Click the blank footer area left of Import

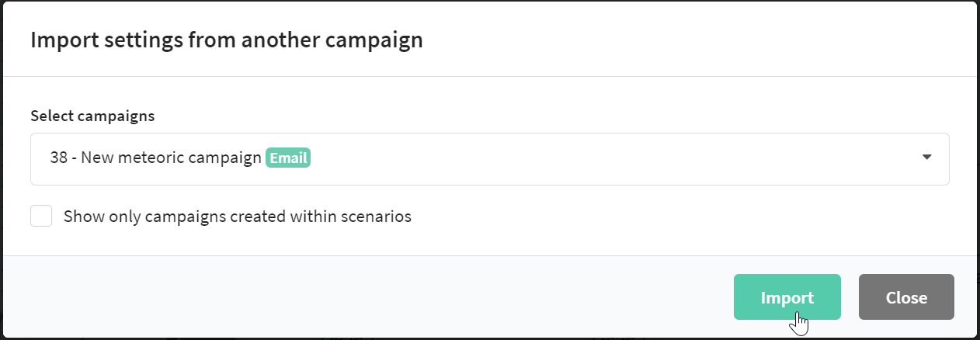pyautogui.click(x=365, y=297)
